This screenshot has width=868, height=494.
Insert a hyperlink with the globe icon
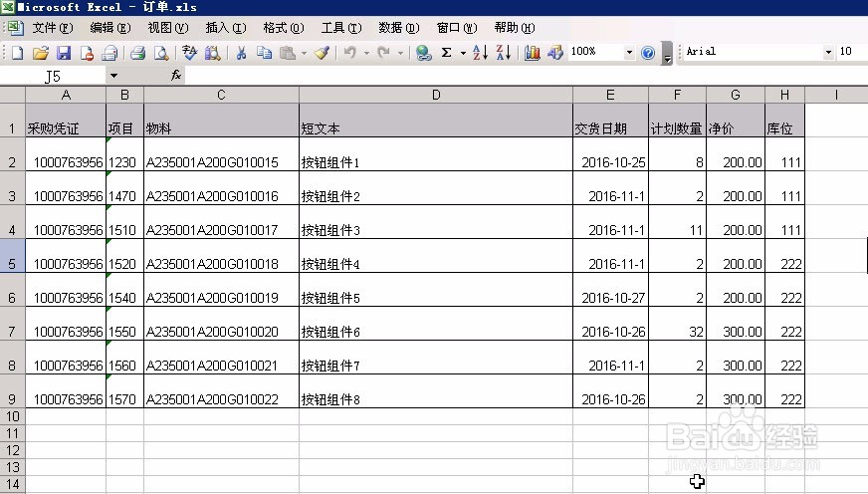coord(423,53)
